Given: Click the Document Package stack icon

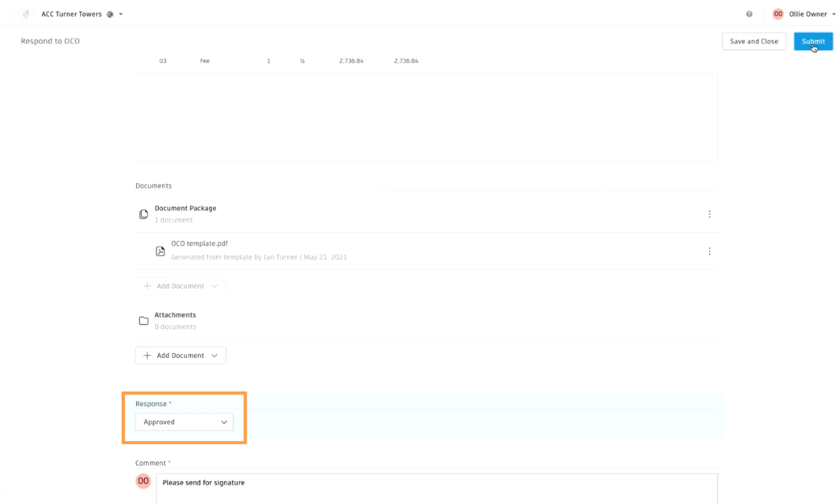Looking at the screenshot, I should [143, 214].
